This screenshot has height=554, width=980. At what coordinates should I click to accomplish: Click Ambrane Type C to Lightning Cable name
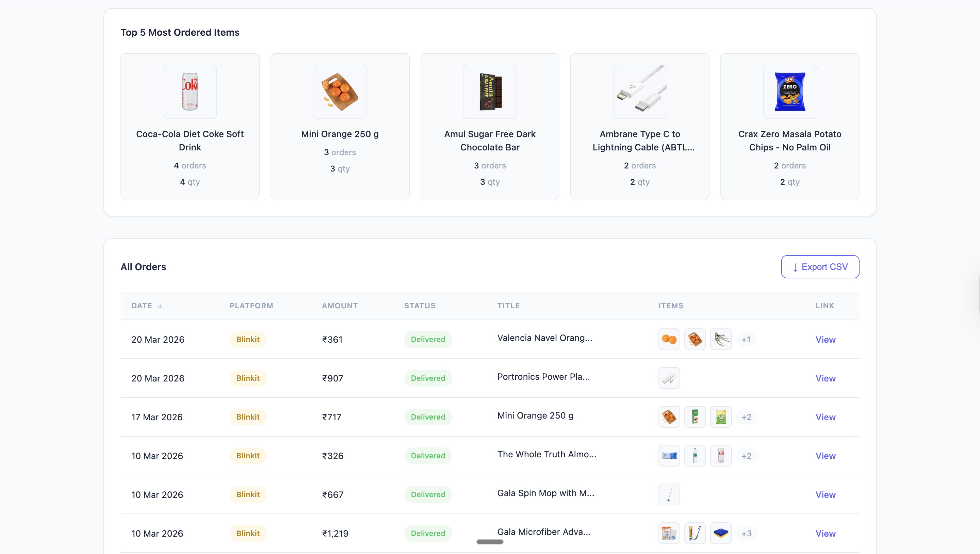point(643,141)
